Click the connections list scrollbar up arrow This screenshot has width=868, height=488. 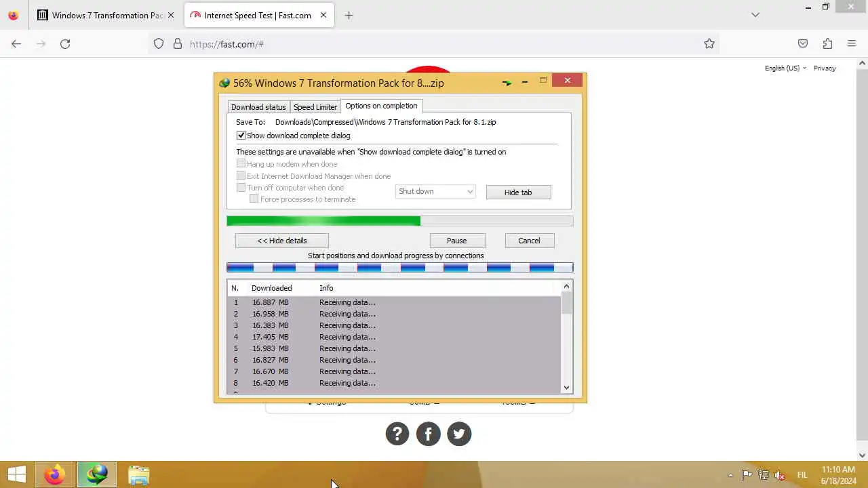coord(566,286)
